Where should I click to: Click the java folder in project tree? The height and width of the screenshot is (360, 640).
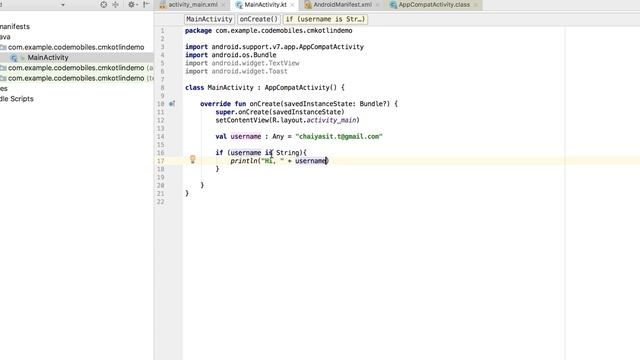click(x=5, y=37)
